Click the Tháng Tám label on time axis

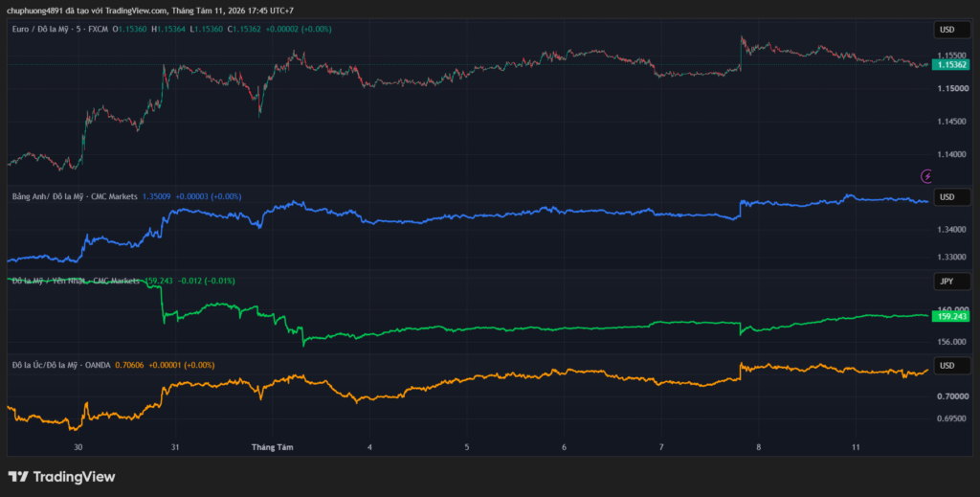(x=273, y=447)
